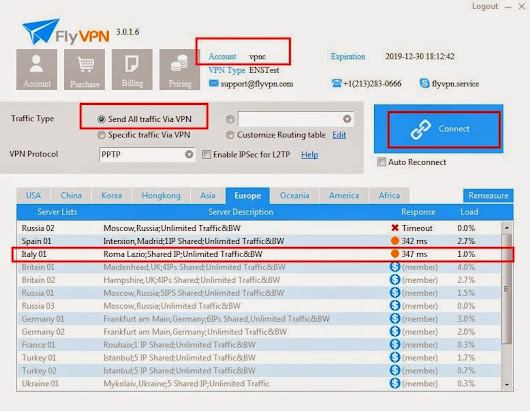
Task: Click the red X Timeout icon for Russia 02
Action: (x=395, y=228)
